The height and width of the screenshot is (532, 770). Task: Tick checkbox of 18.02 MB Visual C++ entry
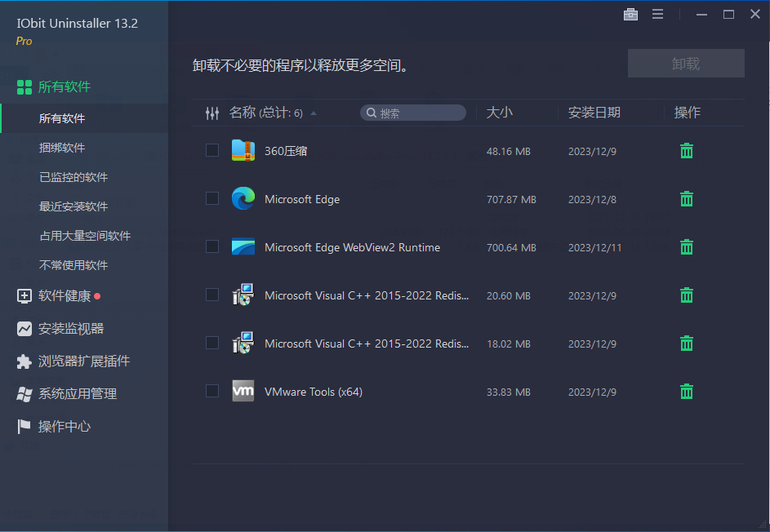[212, 343]
